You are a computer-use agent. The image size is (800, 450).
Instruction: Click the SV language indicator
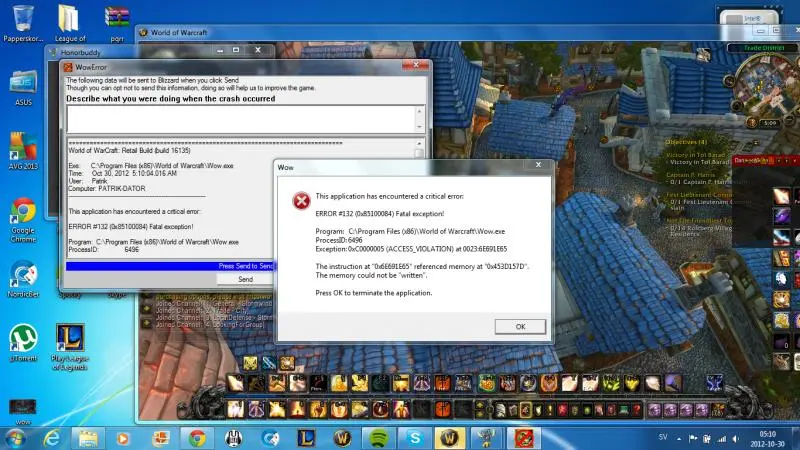click(x=663, y=437)
